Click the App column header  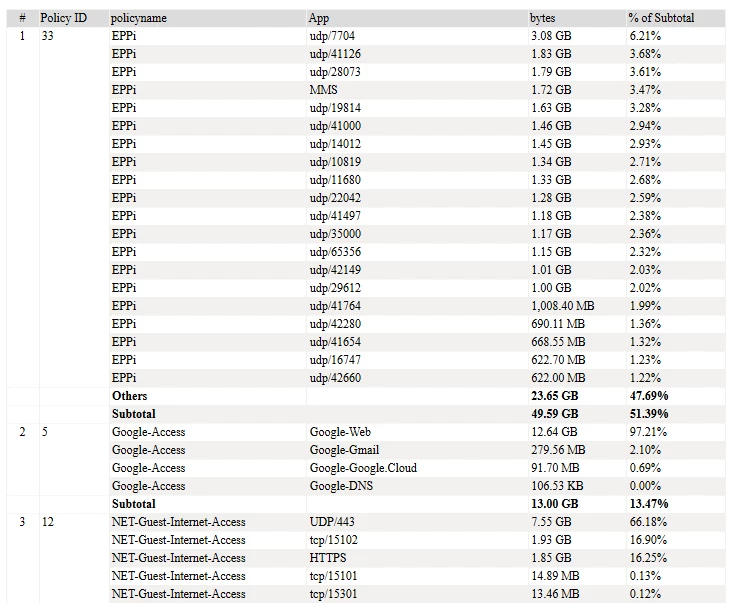click(318, 18)
